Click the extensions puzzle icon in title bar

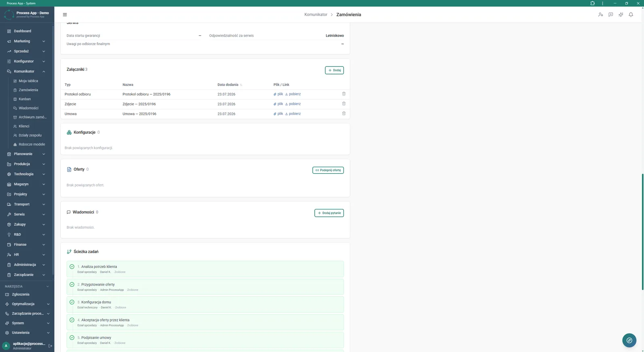(592, 3)
